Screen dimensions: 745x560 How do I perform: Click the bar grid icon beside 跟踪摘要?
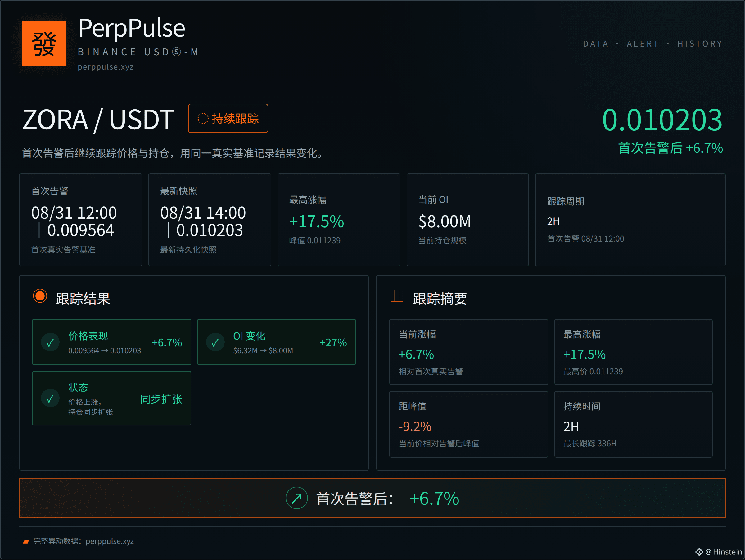click(397, 296)
